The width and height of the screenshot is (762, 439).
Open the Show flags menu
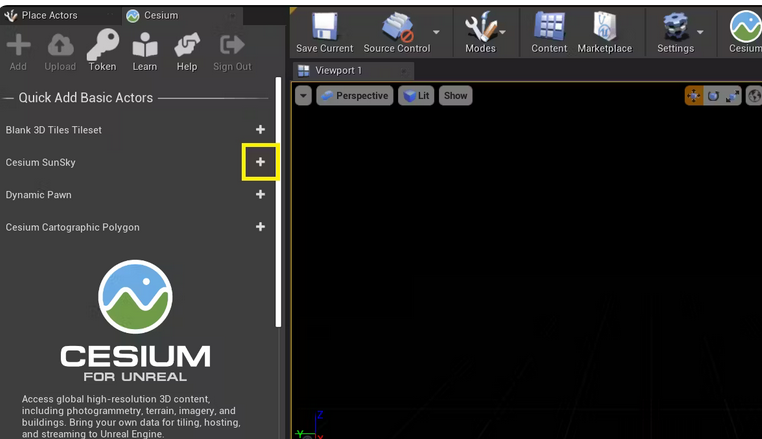tap(455, 96)
